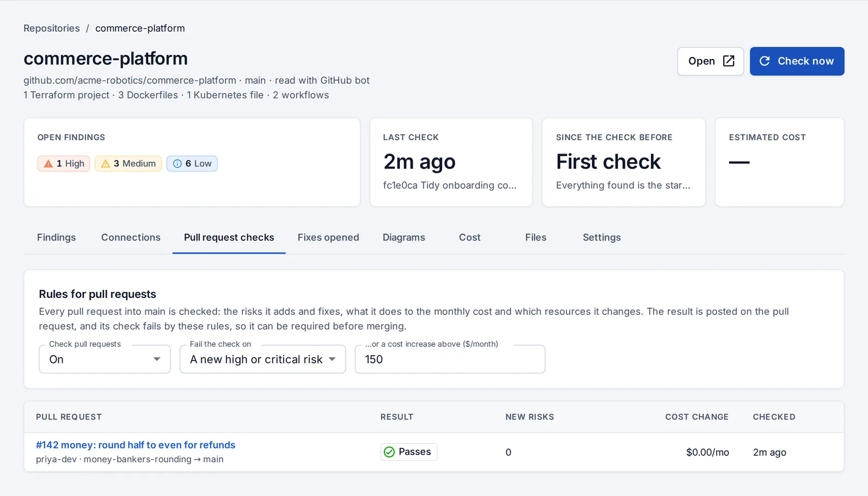Click the $0.00/mo cost change value
Screen dimensions: 868x496
point(707,452)
